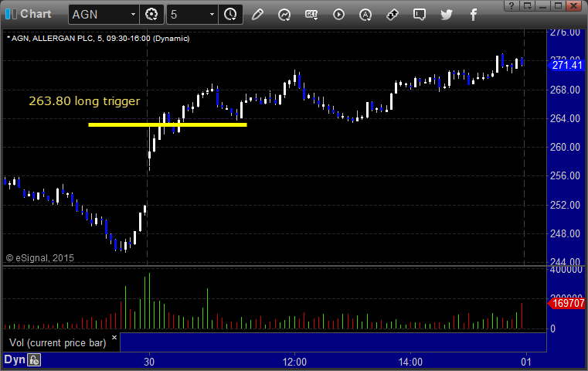Open the chat comment icon
Image resolution: width=588 pixels, height=371 pixels.
pyautogui.click(x=420, y=15)
